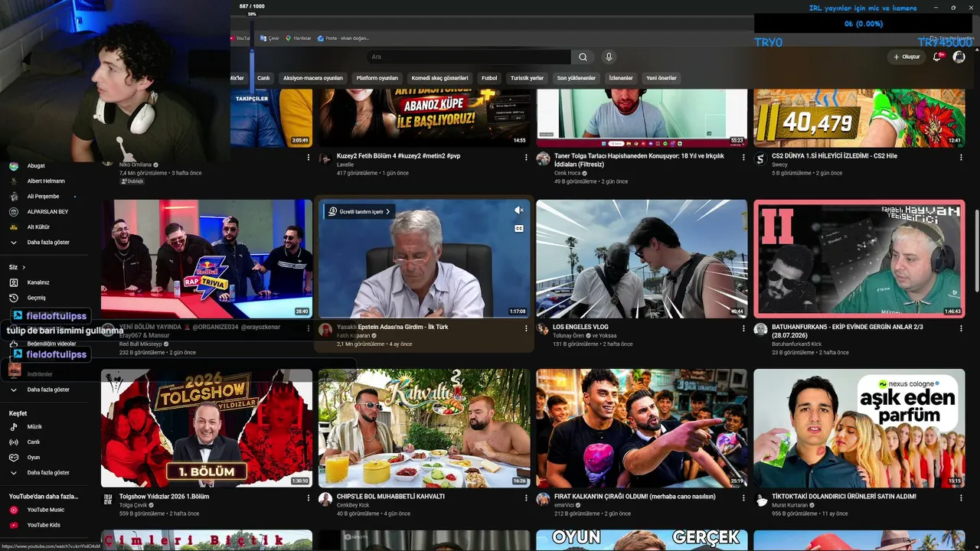Image resolution: width=980 pixels, height=551 pixels.
Task: Open the Posta bookmark in browser bar
Action: click(343, 38)
